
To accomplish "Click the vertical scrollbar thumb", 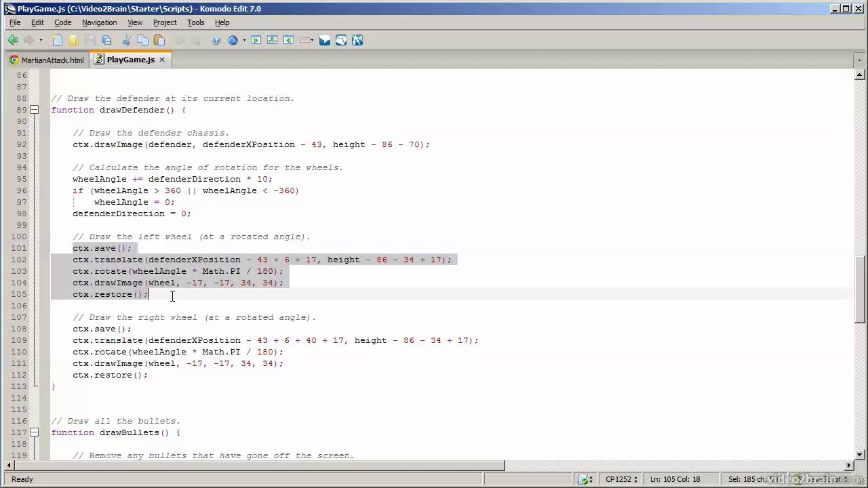I will tap(859, 291).
